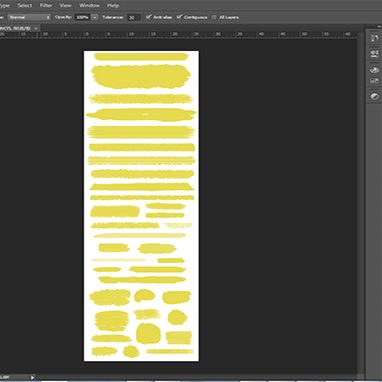Open the Color palette panel icon
The width and height of the screenshot is (382, 382).
click(375, 70)
